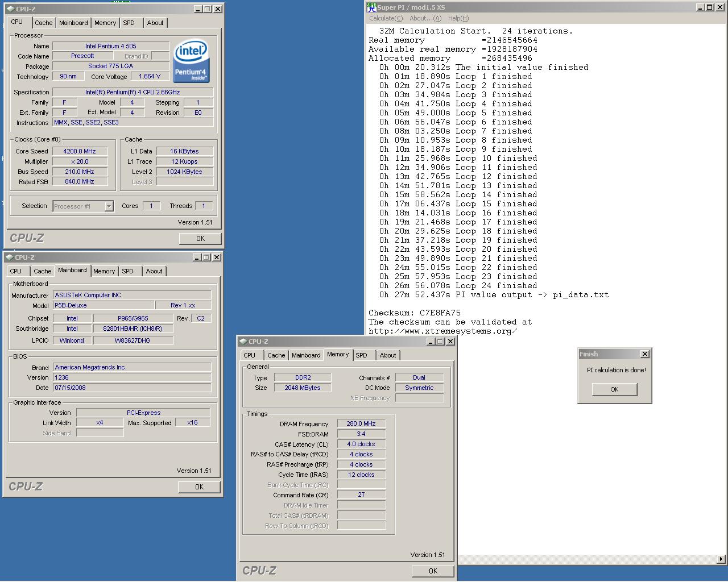Click the Prescott code name field

tap(82, 56)
